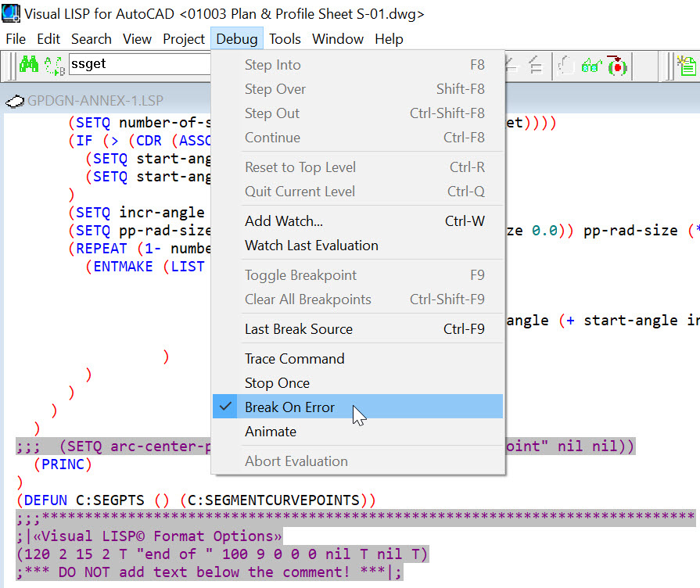The image size is (700, 588).
Task: Click inside the ssget text field
Action: (x=141, y=66)
